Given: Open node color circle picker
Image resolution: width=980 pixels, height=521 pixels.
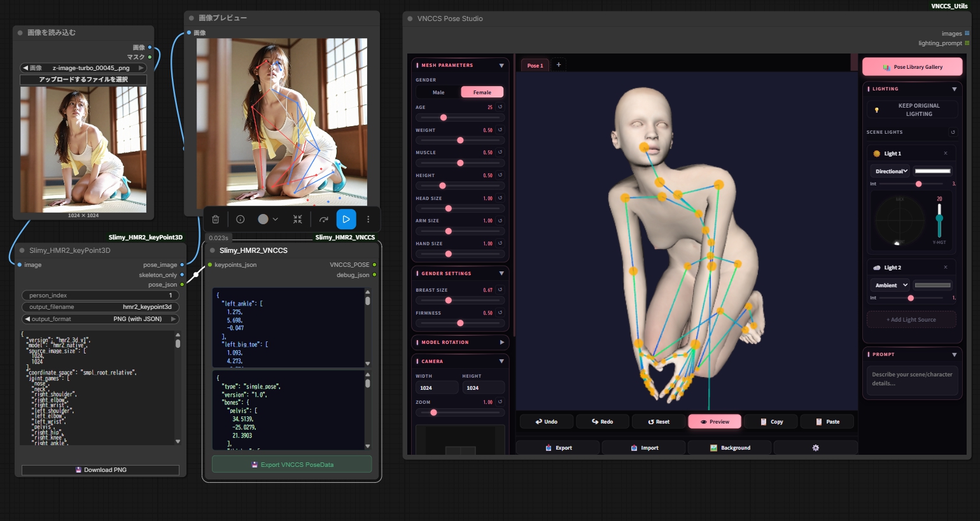Looking at the screenshot, I should pyautogui.click(x=267, y=219).
